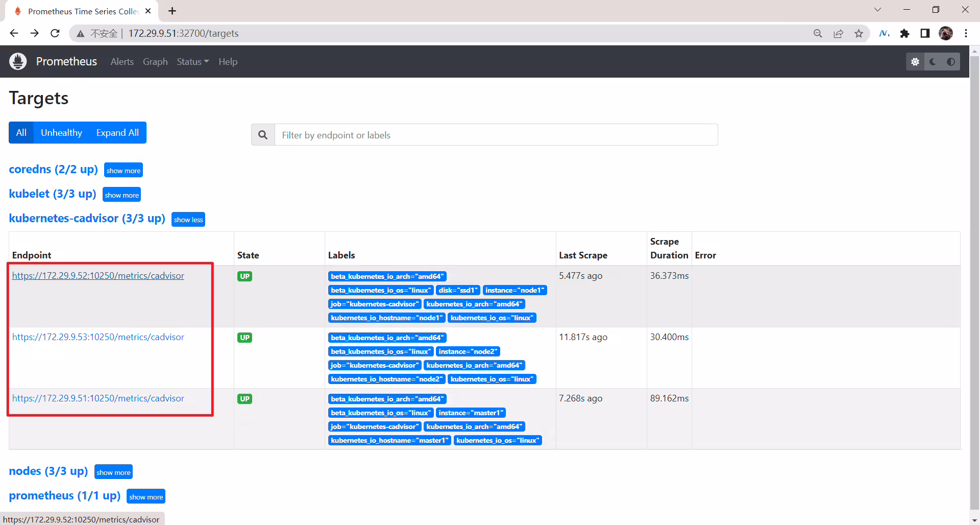Show more for kubelet targets
Screen dimensions: 980x525
click(122, 195)
